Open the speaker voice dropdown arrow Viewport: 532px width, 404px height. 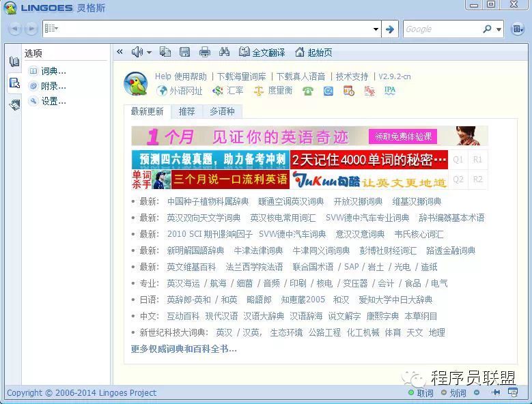[x=149, y=52]
